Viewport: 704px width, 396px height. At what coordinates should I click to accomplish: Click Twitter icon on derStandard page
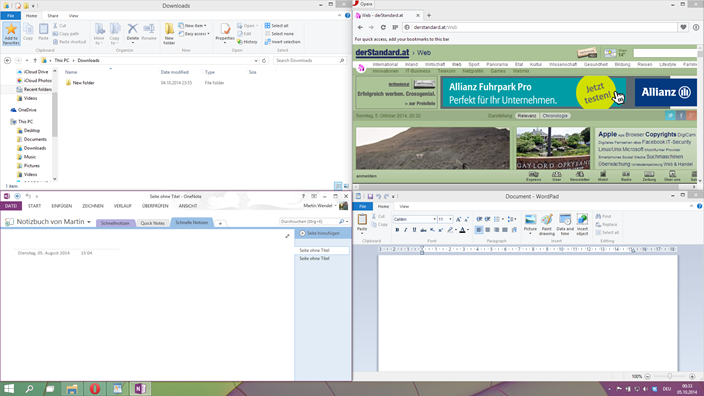(x=670, y=115)
